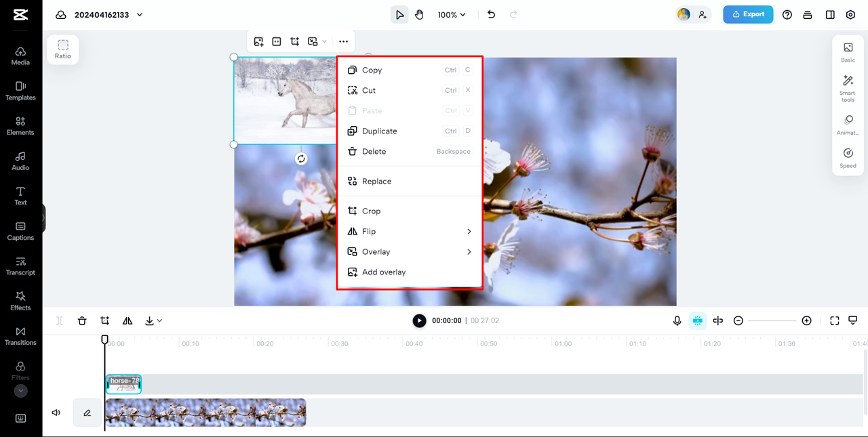Viewport: 868px width, 437px height.
Task: Open the Ratio settings button
Action: pos(62,49)
